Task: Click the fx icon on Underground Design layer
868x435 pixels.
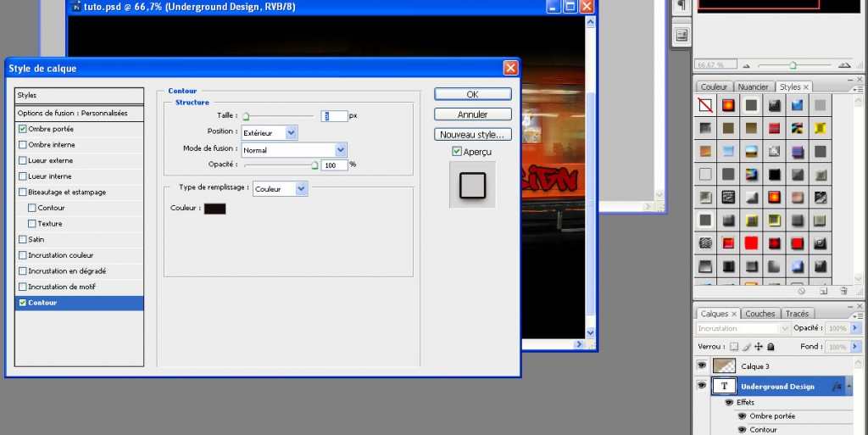Action: point(836,386)
